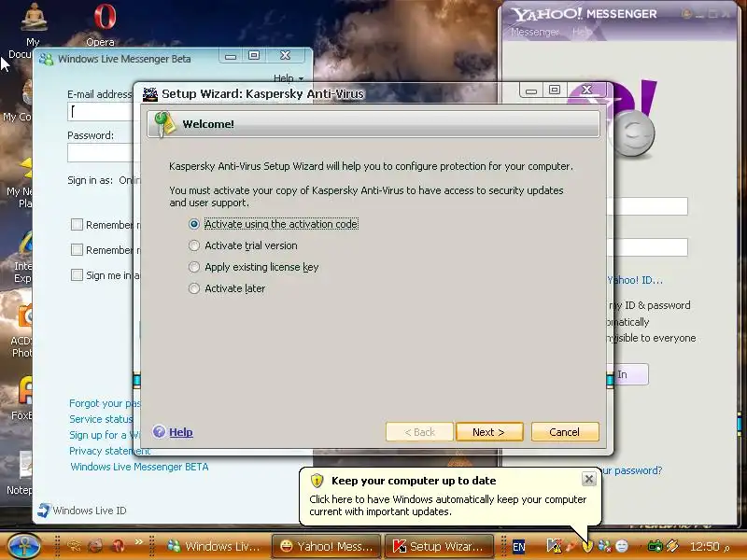Click the green camera tray icon
747x560 pixels.
point(655,546)
